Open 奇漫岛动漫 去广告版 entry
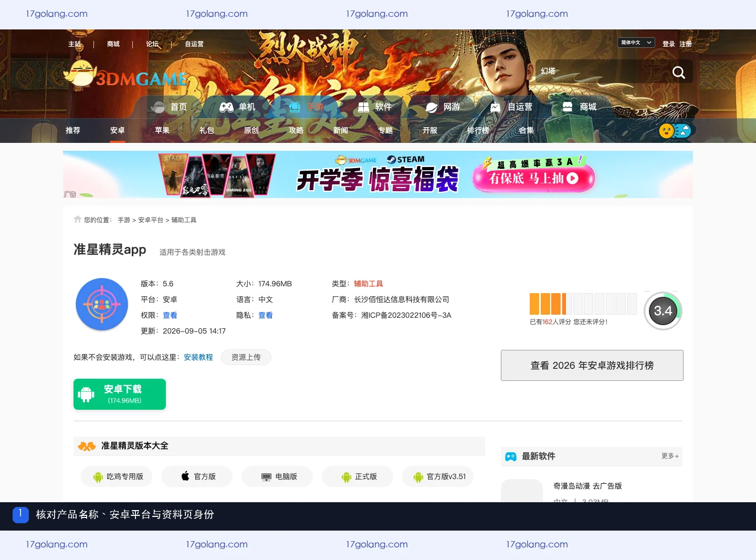756x560 pixels. pos(587,486)
